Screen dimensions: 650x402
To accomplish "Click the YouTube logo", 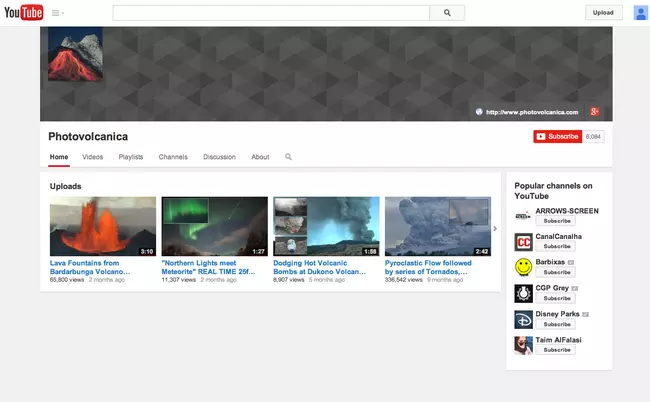I will click(24, 13).
